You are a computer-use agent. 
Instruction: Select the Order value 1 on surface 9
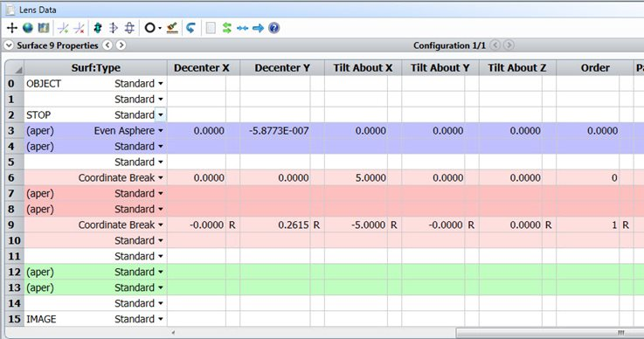[588, 225]
